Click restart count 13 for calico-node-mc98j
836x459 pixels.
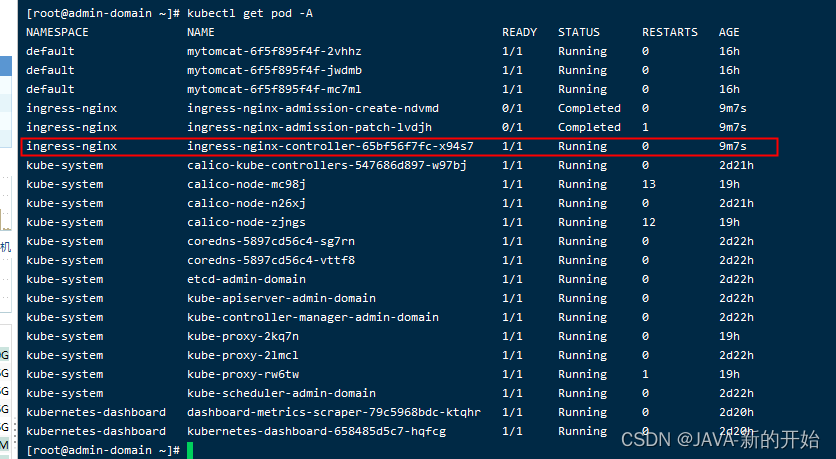649,184
